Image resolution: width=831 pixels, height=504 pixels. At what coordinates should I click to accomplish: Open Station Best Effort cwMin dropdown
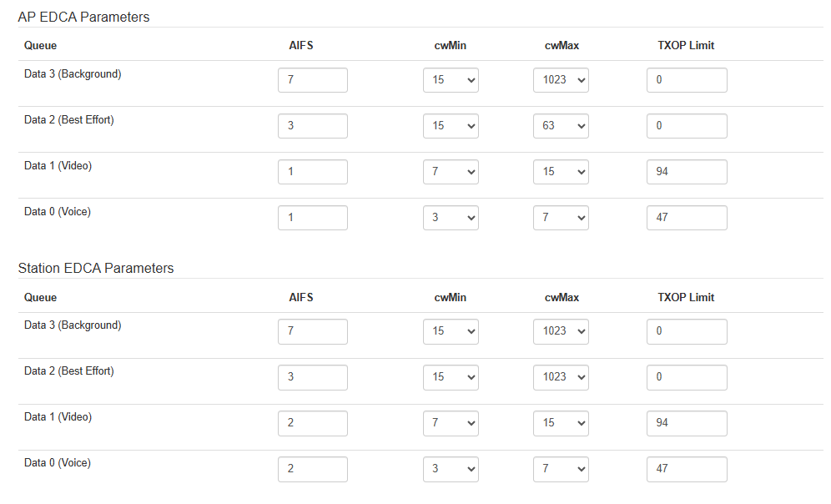coord(451,377)
